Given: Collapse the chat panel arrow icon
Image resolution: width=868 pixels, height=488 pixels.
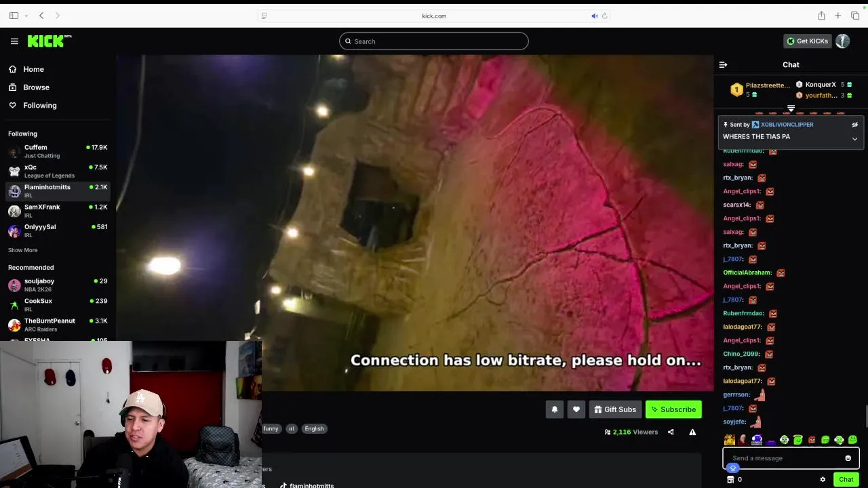Looking at the screenshot, I should (723, 65).
